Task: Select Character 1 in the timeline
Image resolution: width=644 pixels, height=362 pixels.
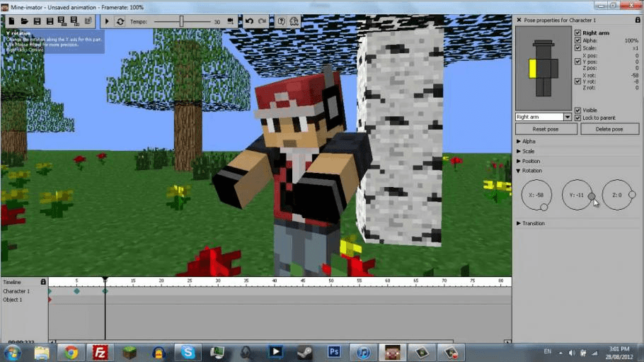Action: point(16,291)
